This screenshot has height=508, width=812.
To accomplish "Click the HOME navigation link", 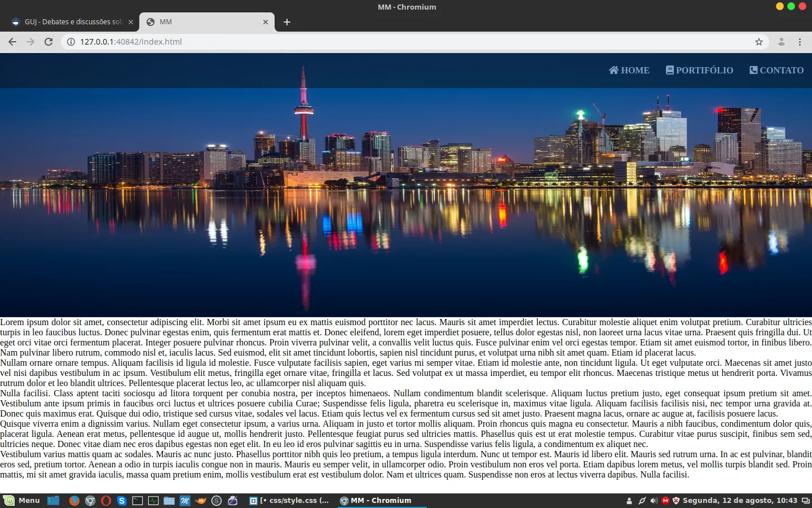I will (x=629, y=70).
